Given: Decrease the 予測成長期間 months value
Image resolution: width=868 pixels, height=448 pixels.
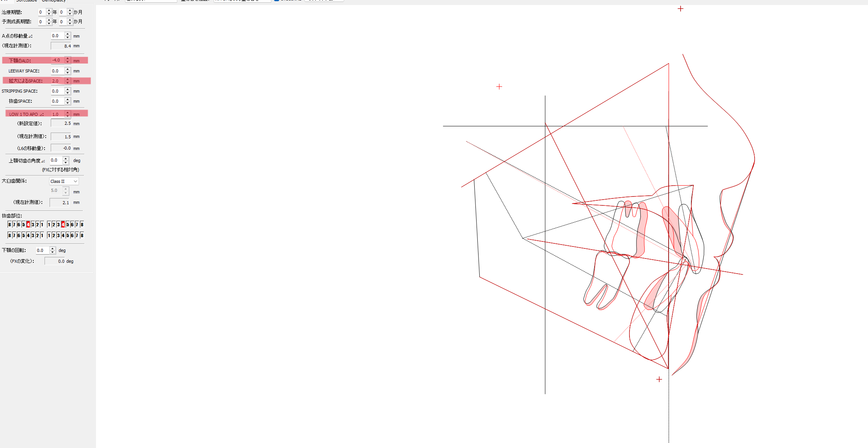Looking at the screenshot, I should 70,24.
